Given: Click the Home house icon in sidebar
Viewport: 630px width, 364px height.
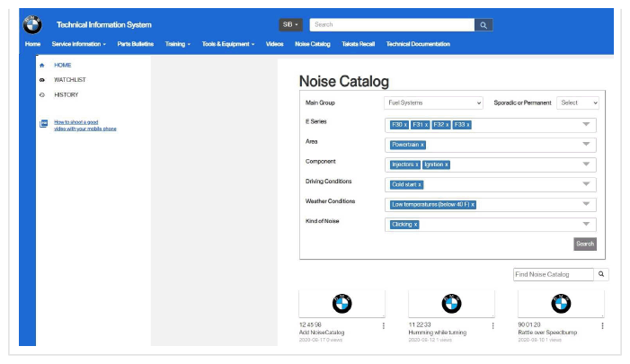Looking at the screenshot, I should tap(42, 66).
